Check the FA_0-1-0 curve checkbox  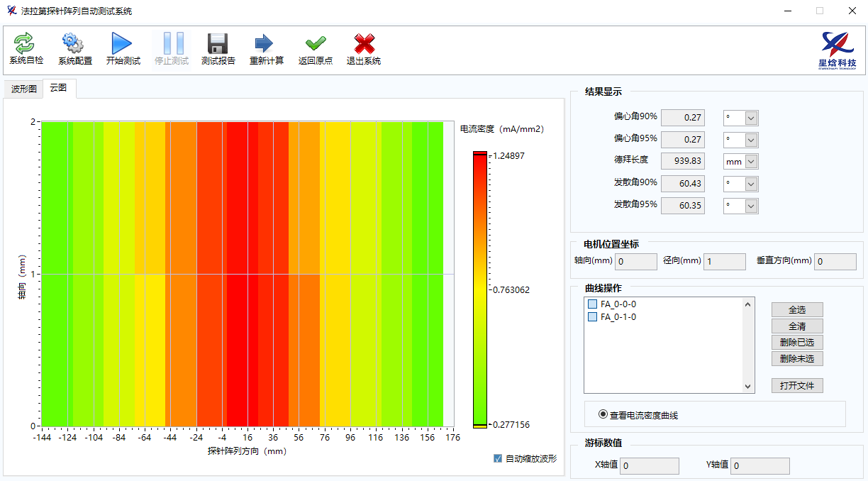(593, 317)
